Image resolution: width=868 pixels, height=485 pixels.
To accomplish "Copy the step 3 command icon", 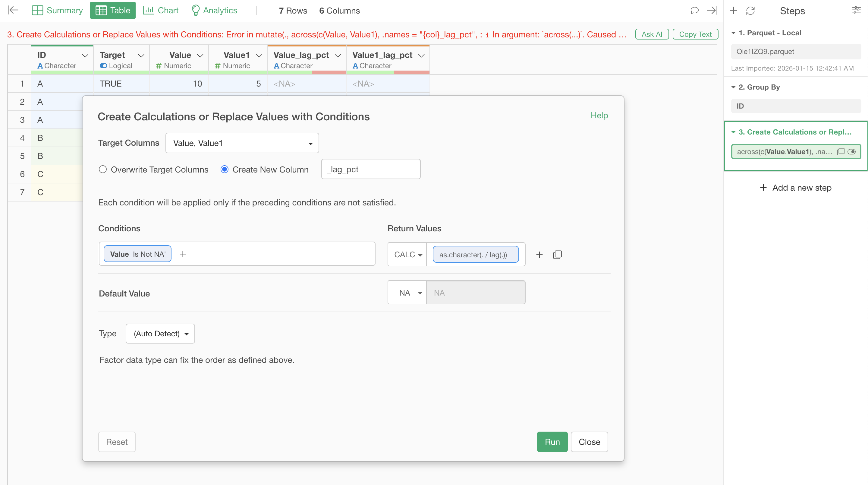I will pyautogui.click(x=841, y=152).
